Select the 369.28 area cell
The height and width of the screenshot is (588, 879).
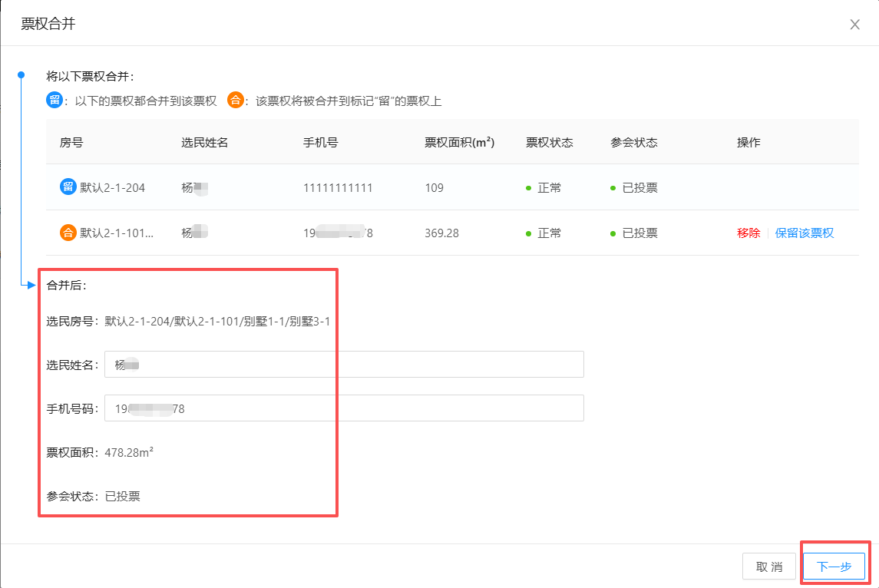441,233
